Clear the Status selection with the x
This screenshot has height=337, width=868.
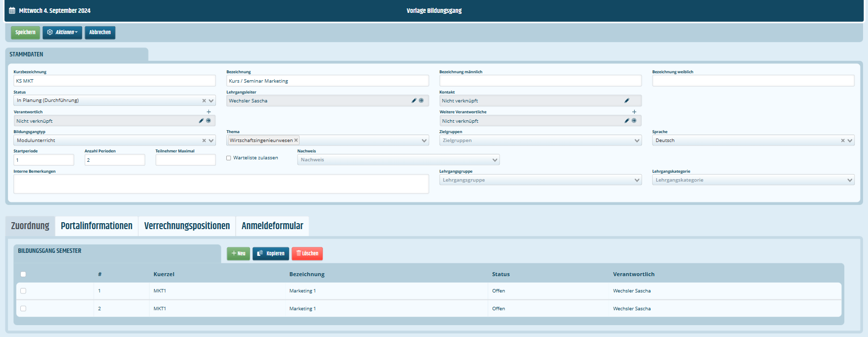tap(204, 100)
